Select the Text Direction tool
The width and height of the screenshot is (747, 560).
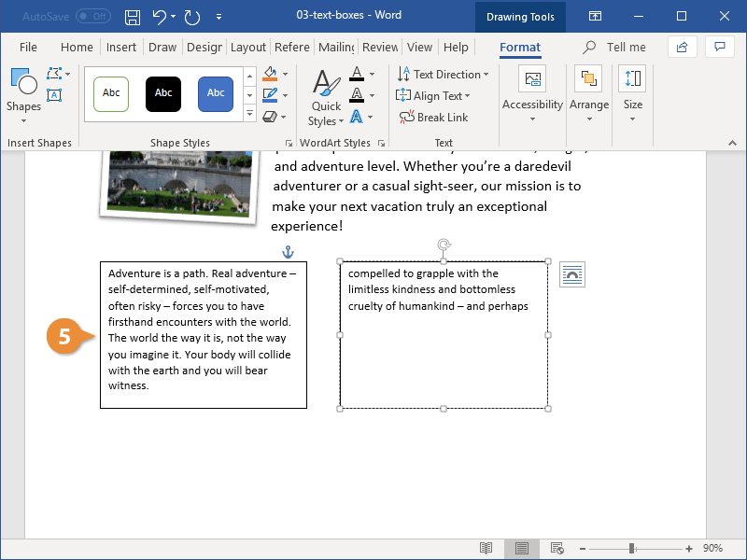point(444,74)
